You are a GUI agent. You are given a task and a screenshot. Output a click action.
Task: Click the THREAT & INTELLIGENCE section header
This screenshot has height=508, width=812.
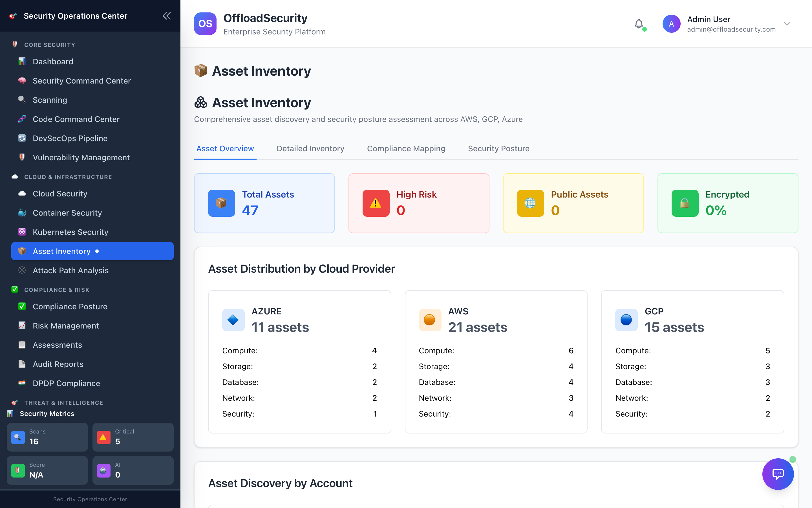pyautogui.click(x=63, y=402)
